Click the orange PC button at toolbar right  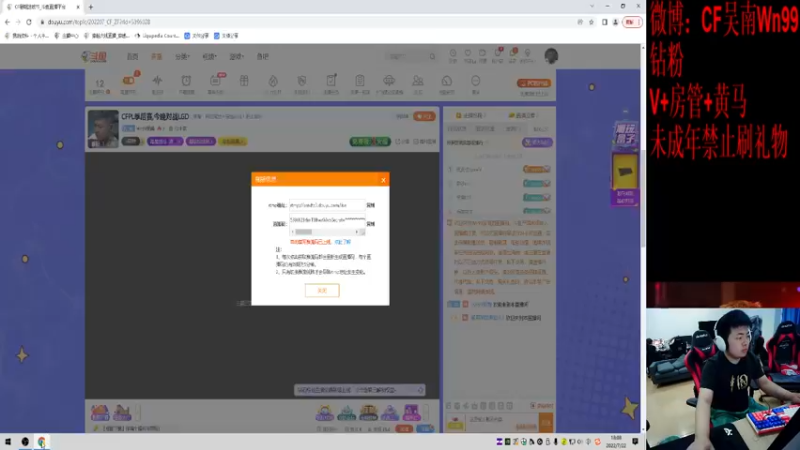click(534, 83)
